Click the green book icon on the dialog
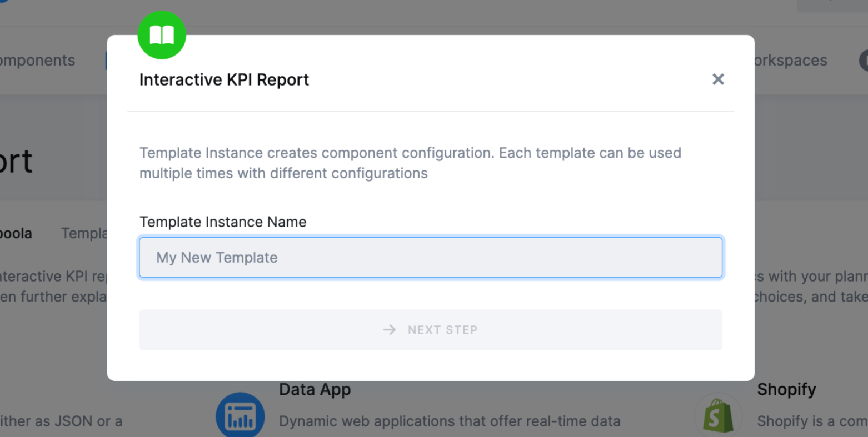The image size is (868, 437). 162,35
